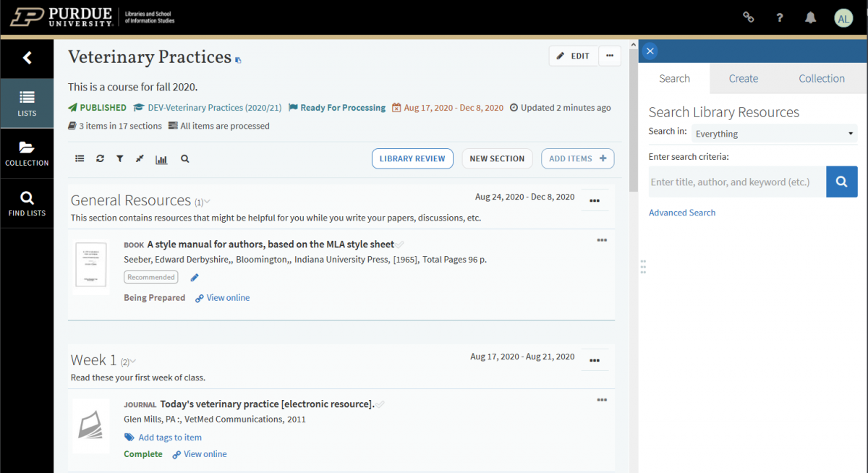This screenshot has height=473, width=868.
Task: Open the Advanced Search link
Action: click(682, 213)
